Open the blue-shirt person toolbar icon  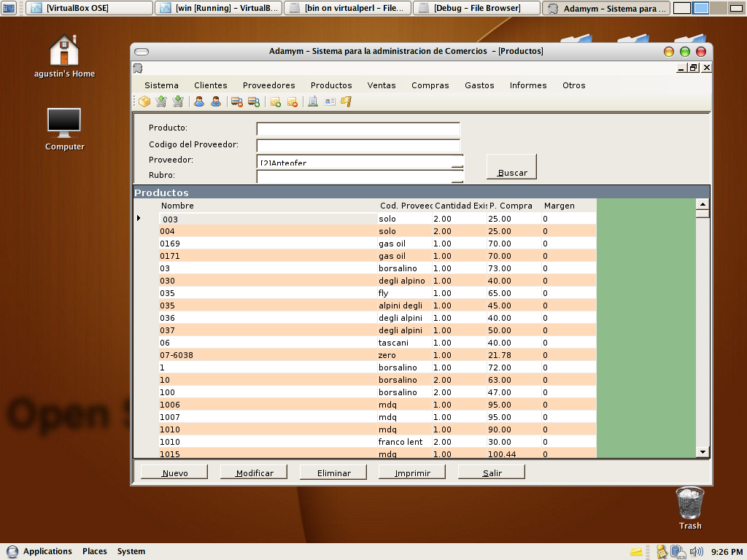199,101
